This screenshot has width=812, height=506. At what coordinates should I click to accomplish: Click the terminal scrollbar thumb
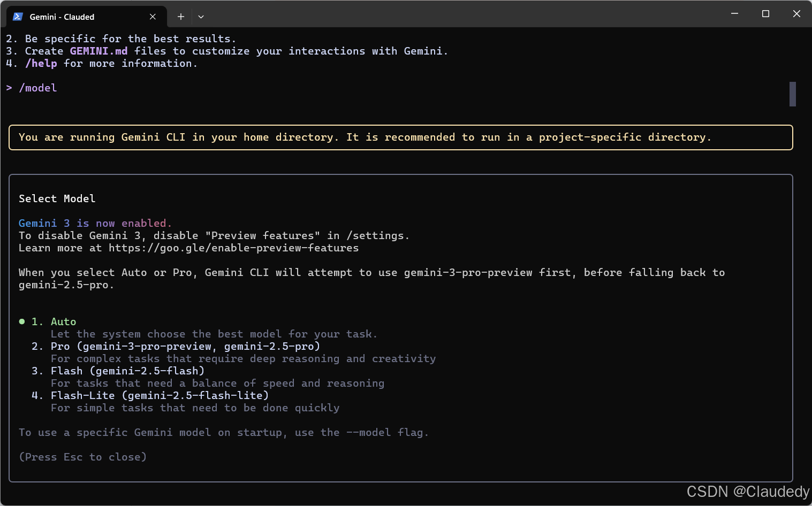(792, 94)
